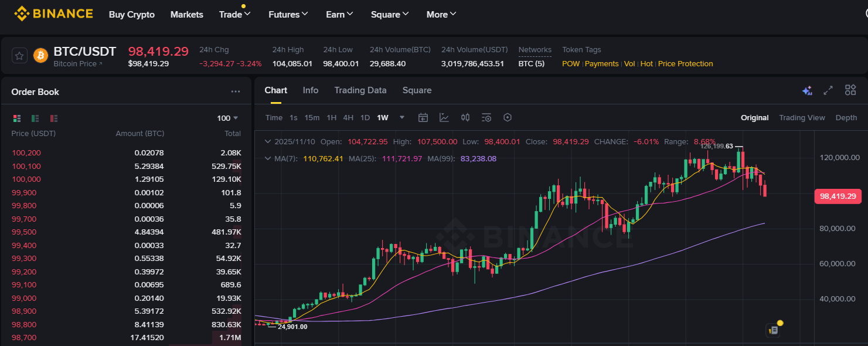Open candlestick style settings icon
Screen dimensions: 868x346
(465, 117)
